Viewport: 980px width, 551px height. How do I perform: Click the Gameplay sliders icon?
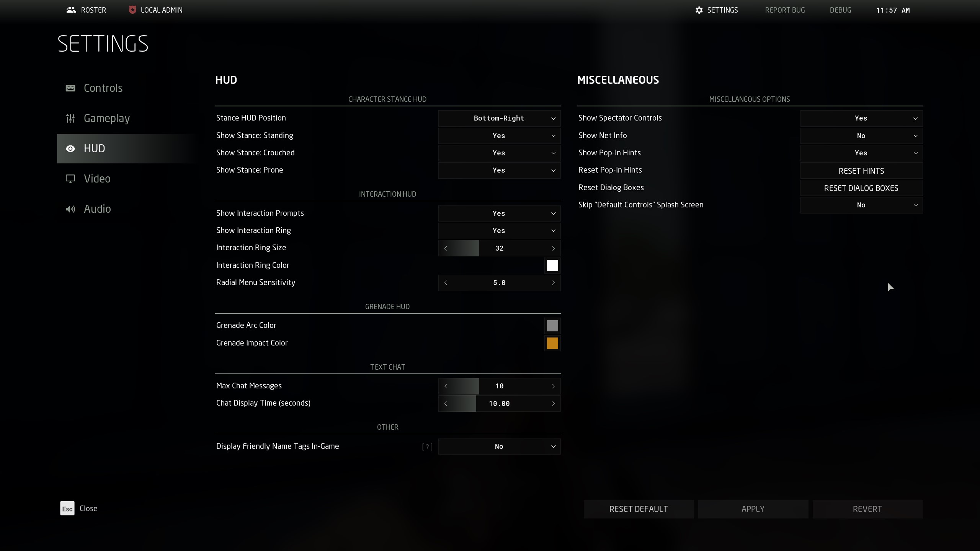(70, 119)
